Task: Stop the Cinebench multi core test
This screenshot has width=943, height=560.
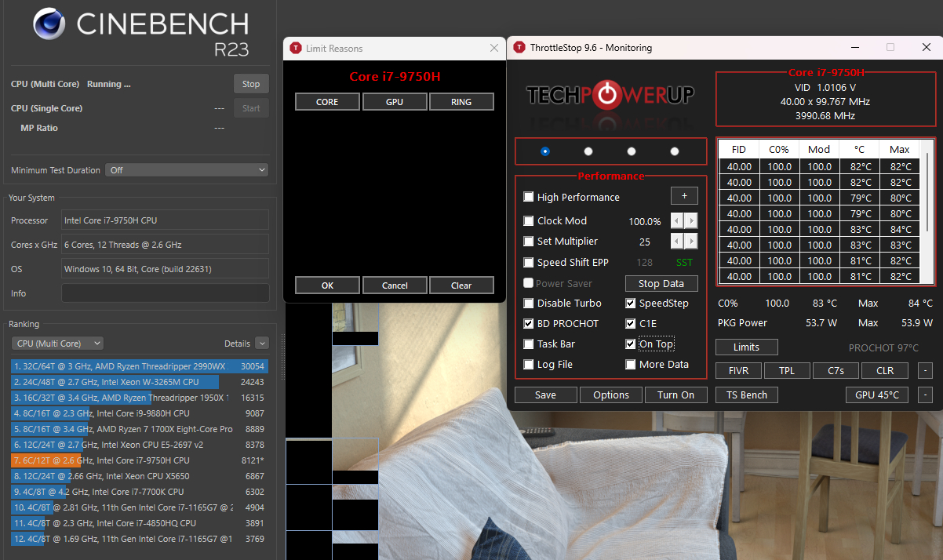Action: (x=251, y=84)
